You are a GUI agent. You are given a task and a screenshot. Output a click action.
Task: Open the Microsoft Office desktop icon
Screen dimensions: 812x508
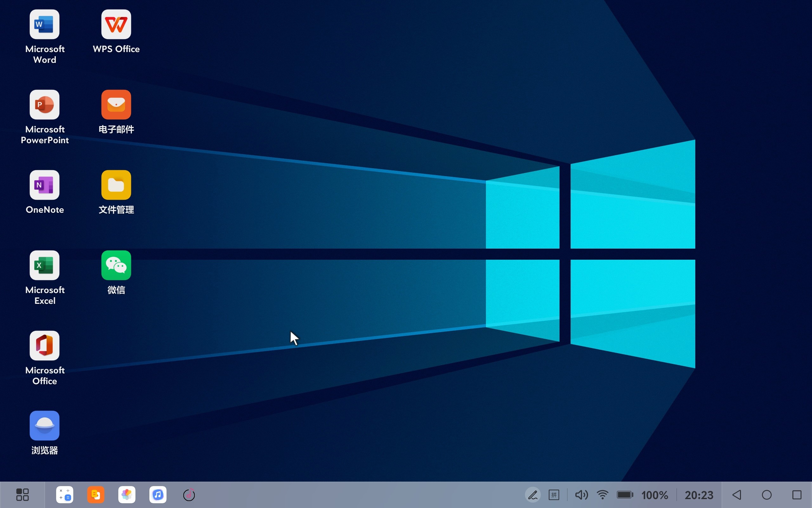pyautogui.click(x=45, y=345)
